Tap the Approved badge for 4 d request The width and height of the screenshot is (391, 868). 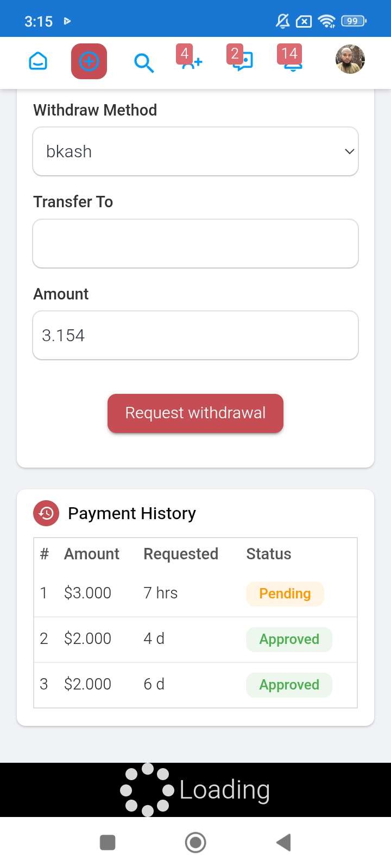click(289, 639)
